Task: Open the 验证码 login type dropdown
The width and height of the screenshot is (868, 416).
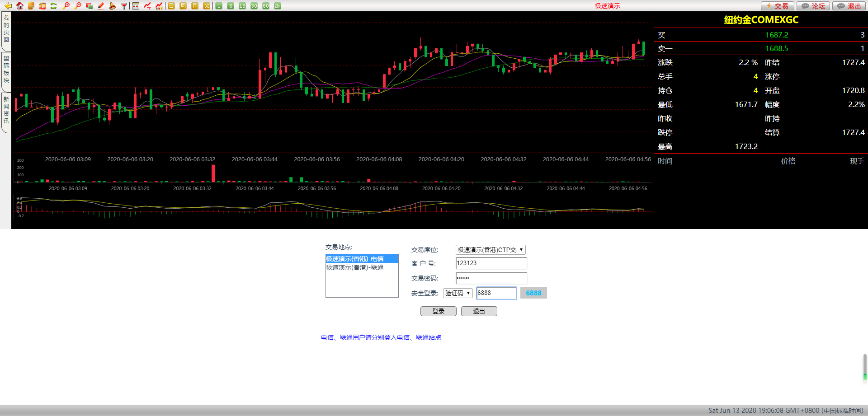Action: (458, 293)
